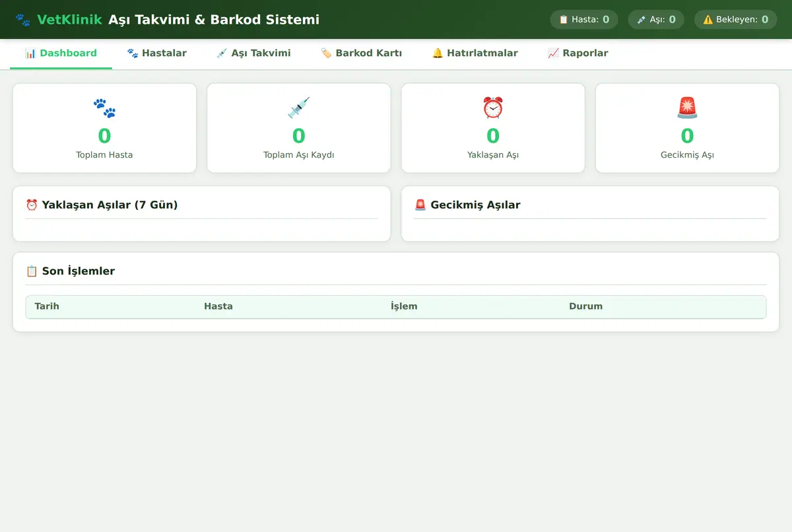Select the Hatırlatmalar tab

pyautogui.click(x=475, y=53)
